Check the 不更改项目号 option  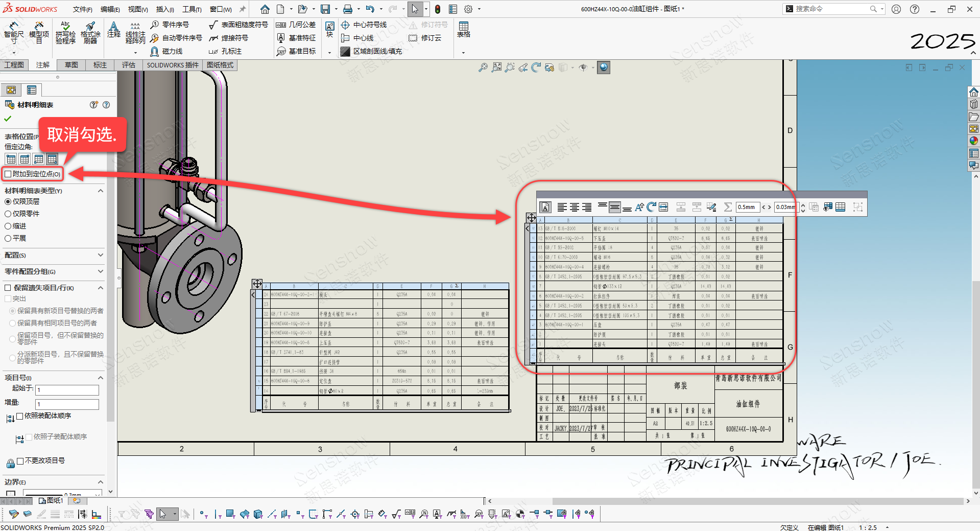click(x=20, y=460)
